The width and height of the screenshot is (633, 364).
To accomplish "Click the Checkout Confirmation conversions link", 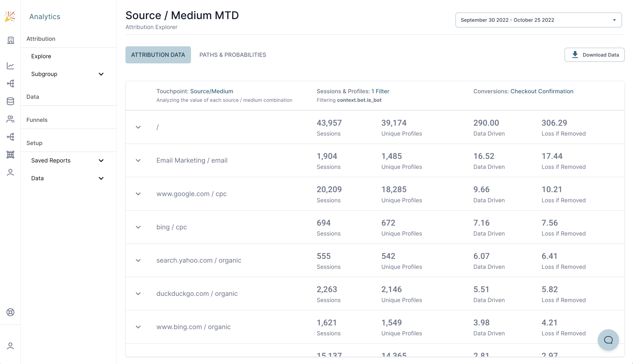I will click(x=542, y=91).
